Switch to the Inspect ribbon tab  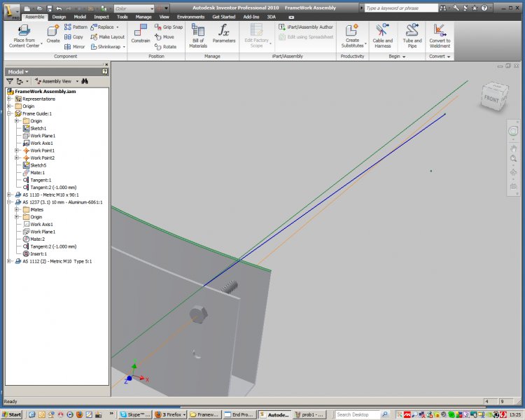[101, 16]
